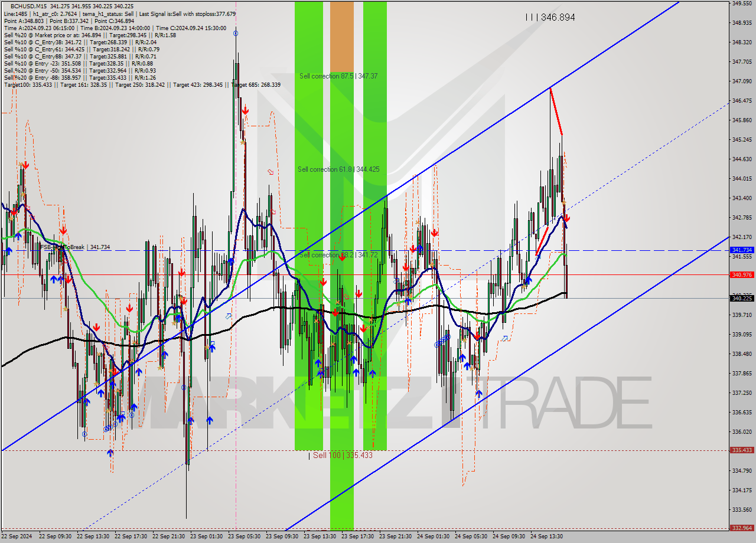Image resolution: width=756 pixels, height=543 pixels.
Task: Click the '23 Sep 21:30' time axis label
Action: pyautogui.click(x=395, y=537)
